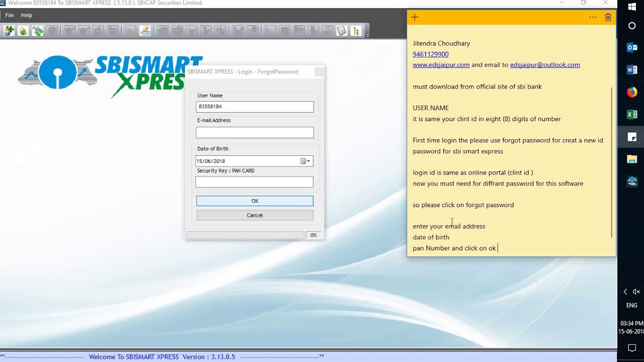The width and height of the screenshot is (644, 362).
Task: Open the Date of Birth calendar dropdown
Action: (306, 161)
